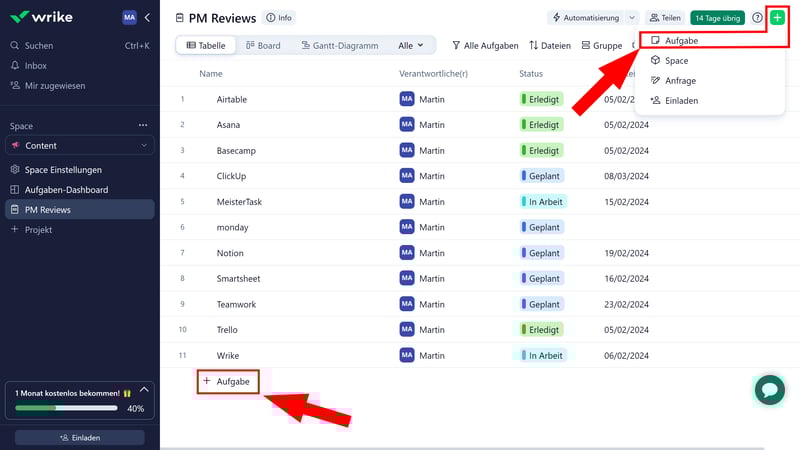Collapse the sidebar with arrow icon

coord(147,18)
